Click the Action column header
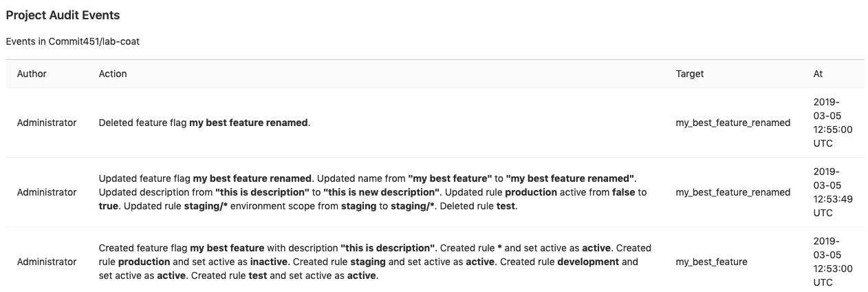The width and height of the screenshot is (868, 292). (113, 74)
